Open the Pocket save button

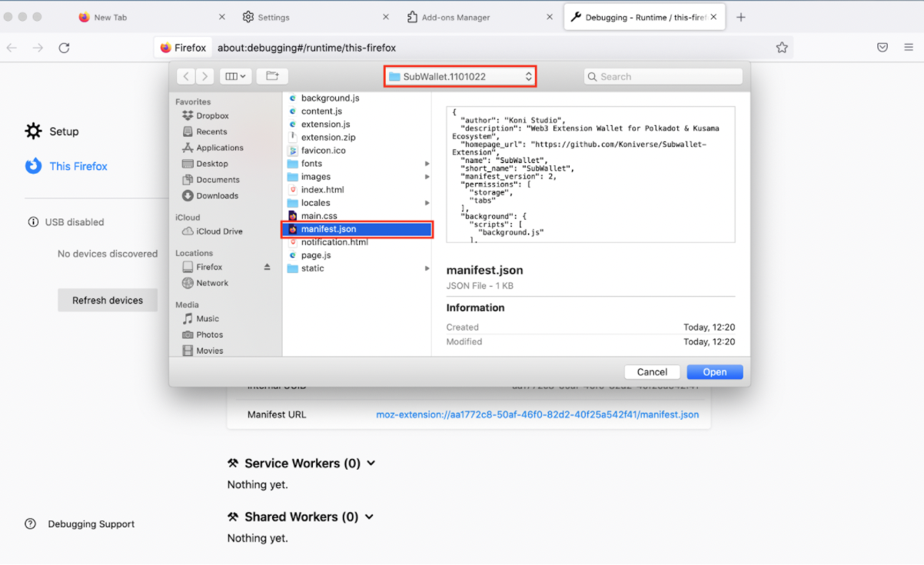tap(882, 48)
